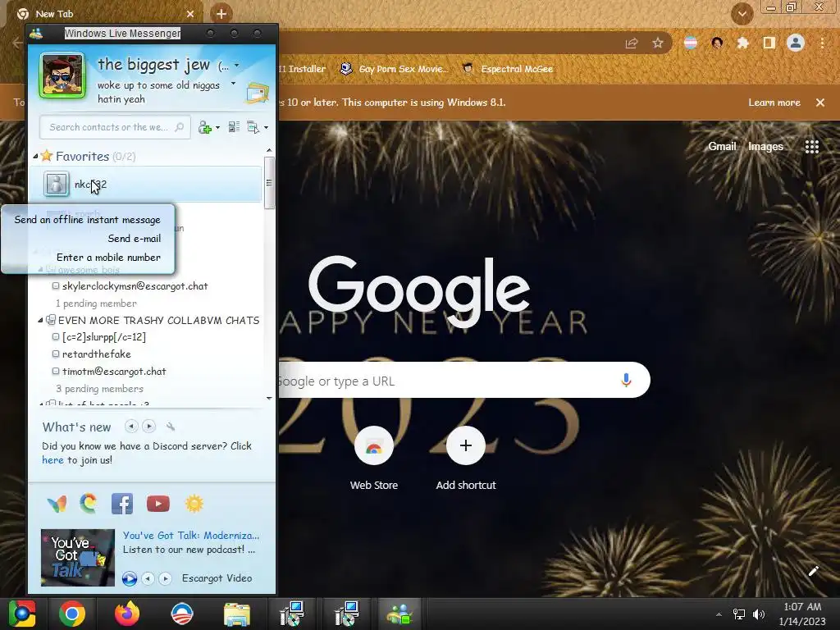Change contact list layout icon

(x=234, y=127)
